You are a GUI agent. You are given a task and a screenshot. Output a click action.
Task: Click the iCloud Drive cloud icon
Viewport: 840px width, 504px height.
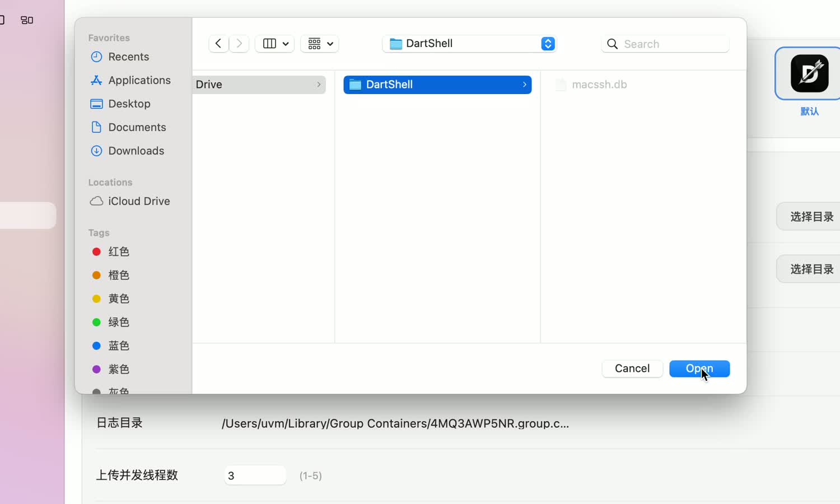(96, 201)
